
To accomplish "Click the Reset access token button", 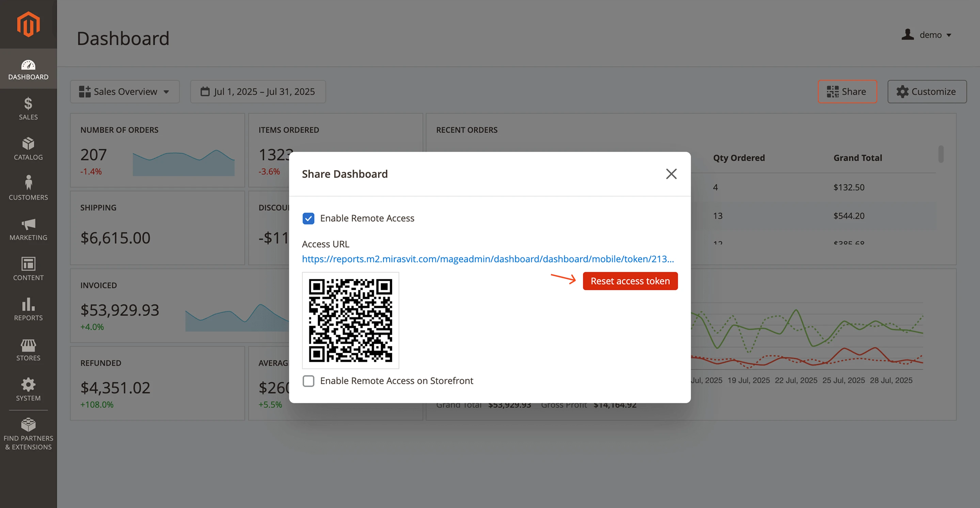I will [630, 281].
